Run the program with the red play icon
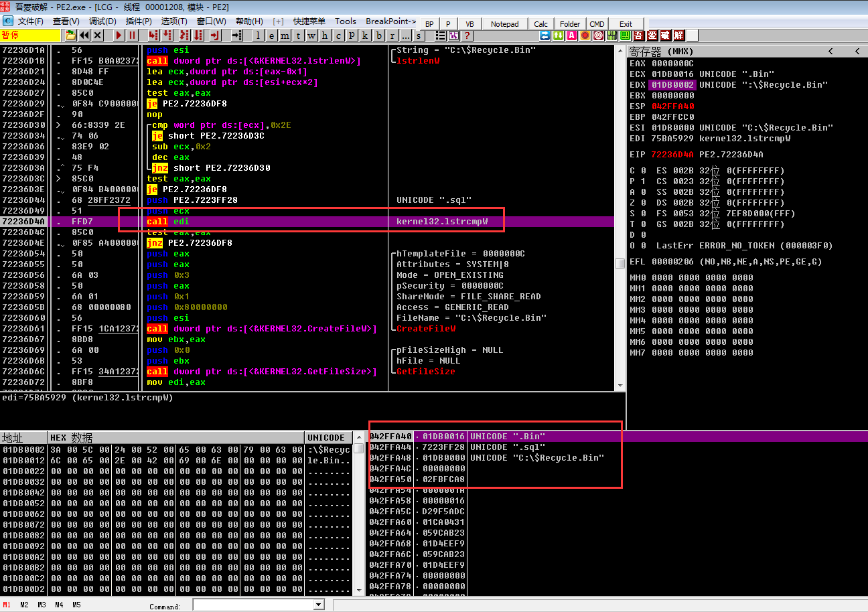The image size is (868, 612). point(119,35)
